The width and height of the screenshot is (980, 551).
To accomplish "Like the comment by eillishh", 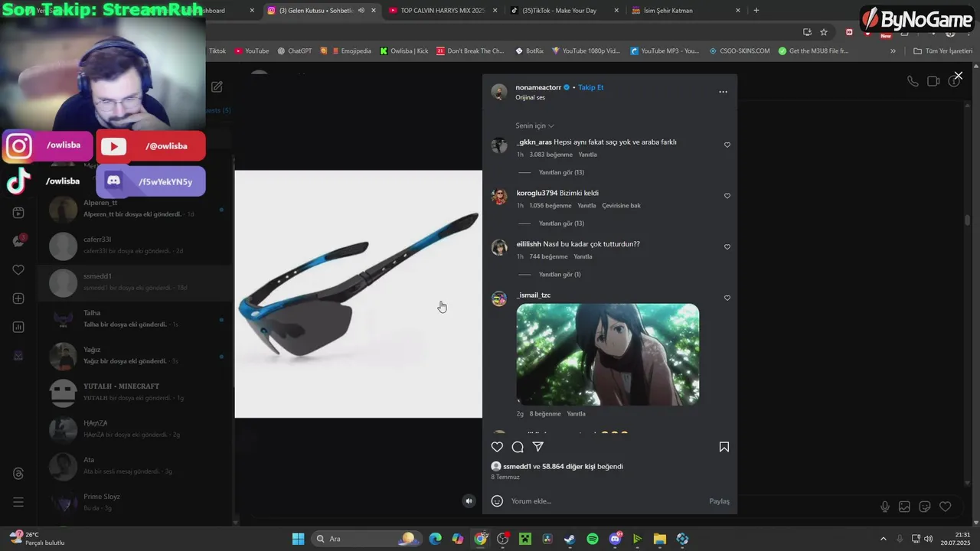I will 727,247.
